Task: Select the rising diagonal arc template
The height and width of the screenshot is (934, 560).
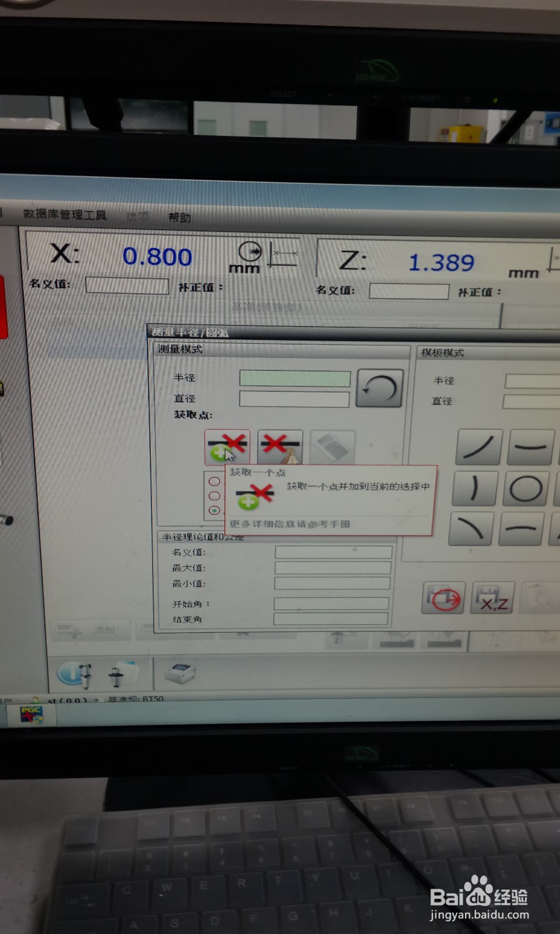Action: point(479,447)
